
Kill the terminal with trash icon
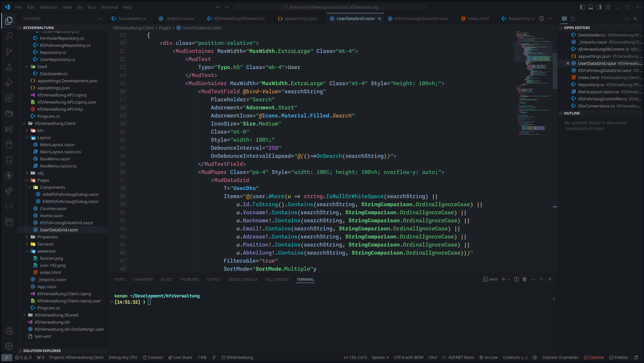tap(525, 279)
